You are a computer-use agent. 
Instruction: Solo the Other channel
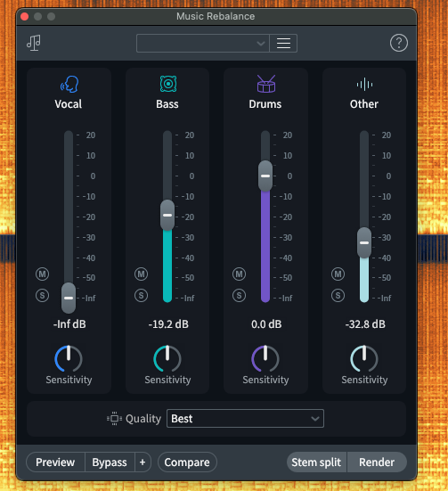[338, 295]
